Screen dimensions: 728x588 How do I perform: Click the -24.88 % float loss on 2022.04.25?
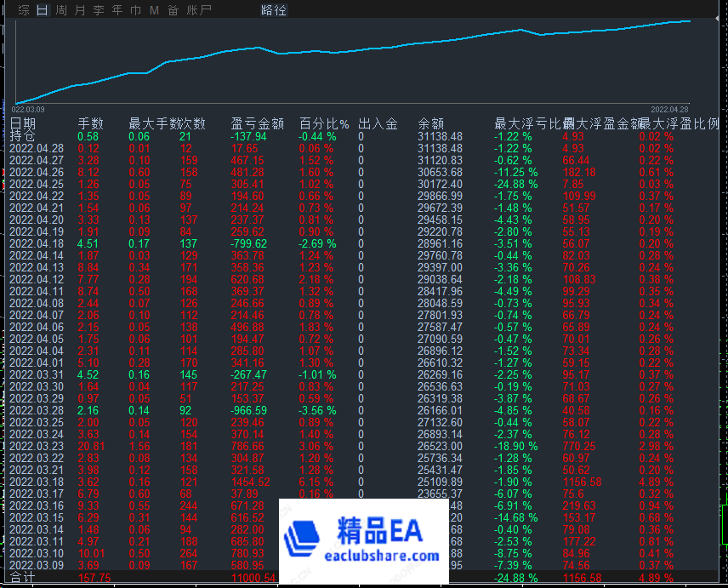tap(516, 184)
